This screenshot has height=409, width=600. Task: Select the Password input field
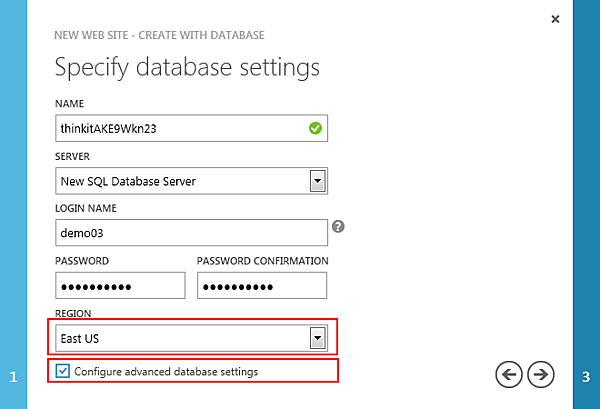(x=120, y=285)
